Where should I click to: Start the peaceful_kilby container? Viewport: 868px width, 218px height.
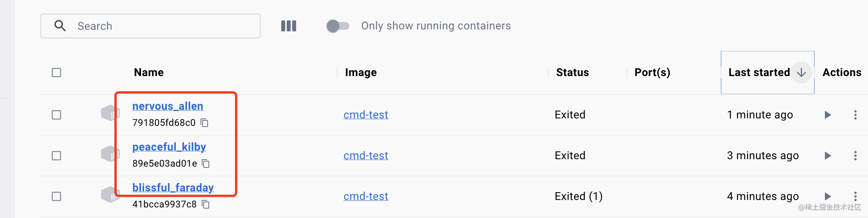828,156
